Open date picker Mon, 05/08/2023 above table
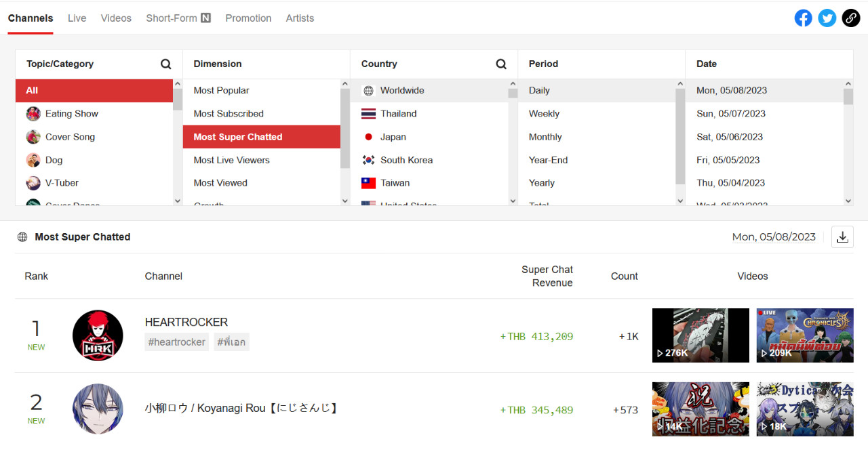This screenshot has height=454, width=868. pos(774,237)
